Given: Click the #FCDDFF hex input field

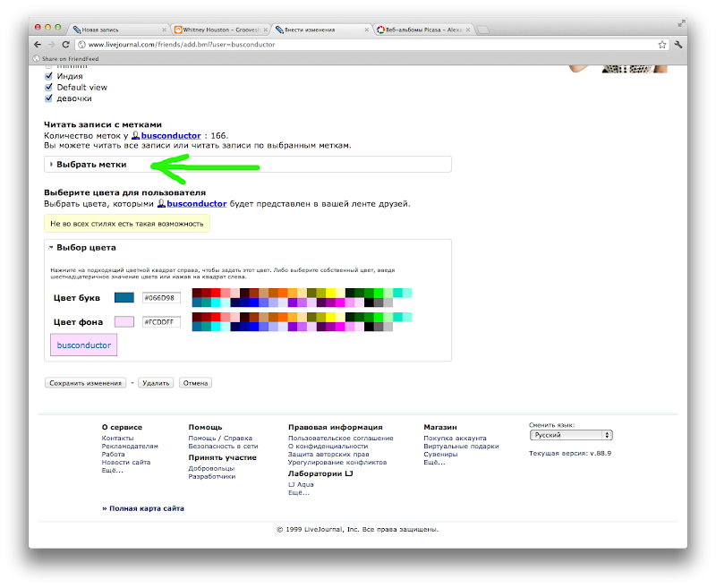Looking at the screenshot, I should (x=161, y=322).
